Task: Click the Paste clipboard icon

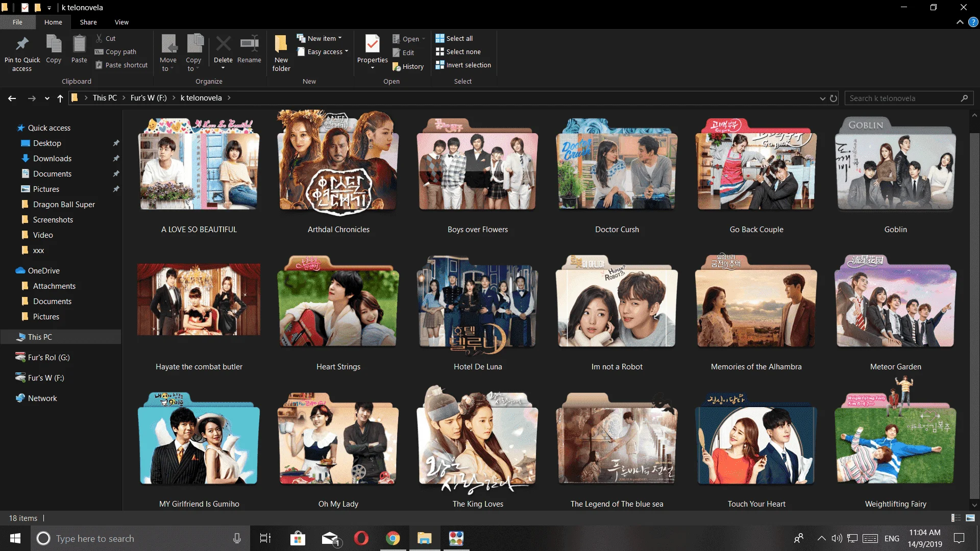Action: (x=79, y=44)
